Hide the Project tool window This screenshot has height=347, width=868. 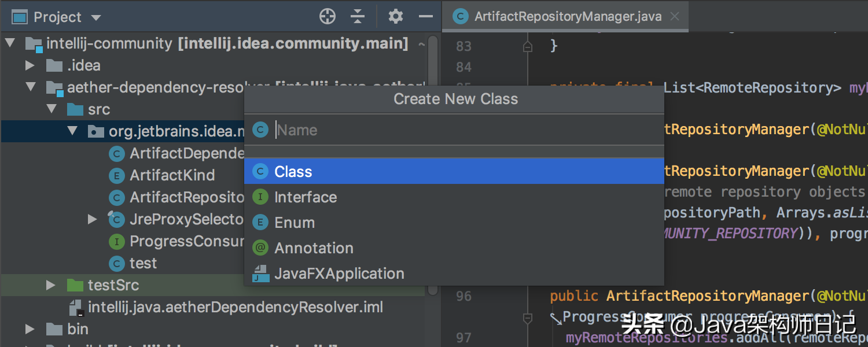(x=426, y=17)
